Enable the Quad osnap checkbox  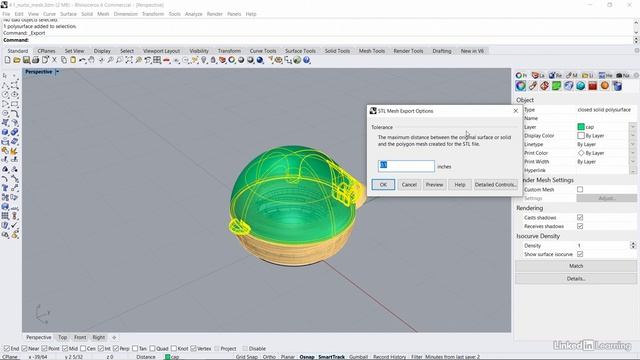[x=152, y=349]
